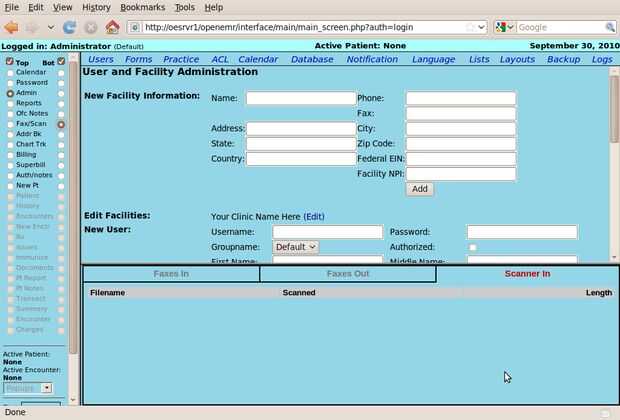The height and width of the screenshot is (420, 620).
Task: Switch to the Scanner In tab
Action: [x=527, y=274]
